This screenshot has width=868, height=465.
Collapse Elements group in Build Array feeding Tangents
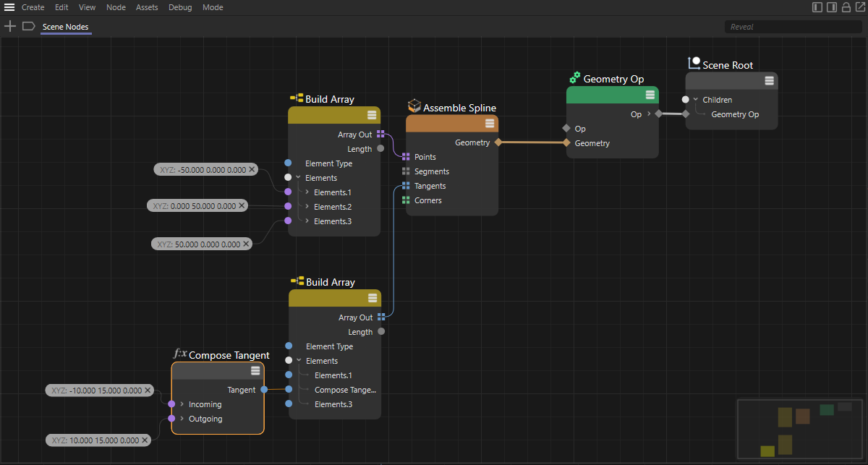pos(298,360)
